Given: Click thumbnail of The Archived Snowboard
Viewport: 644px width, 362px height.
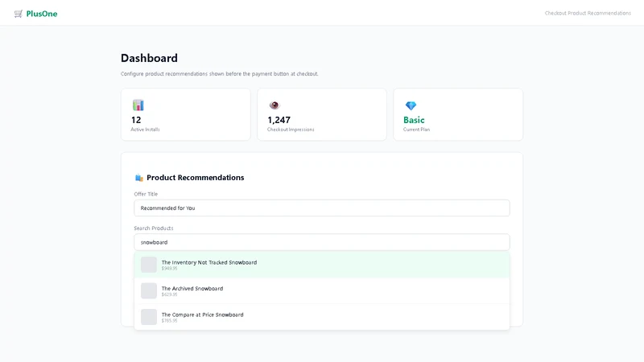Looking at the screenshot, I should 149,290.
